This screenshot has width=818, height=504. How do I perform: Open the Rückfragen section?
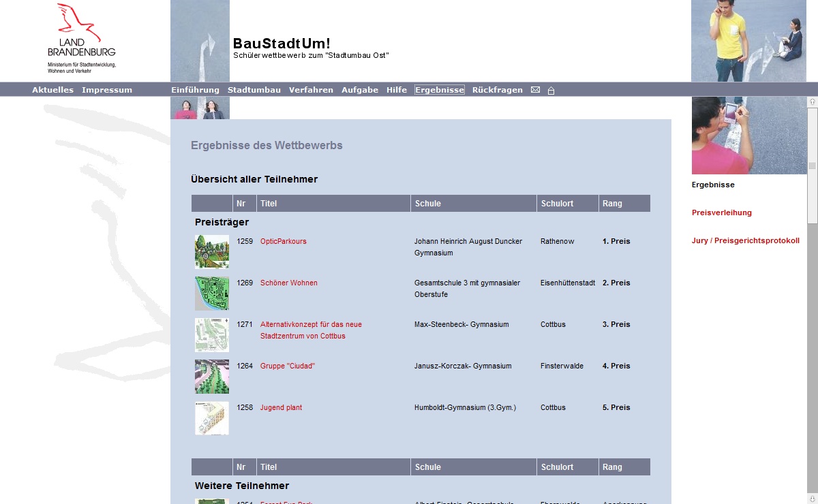point(498,90)
